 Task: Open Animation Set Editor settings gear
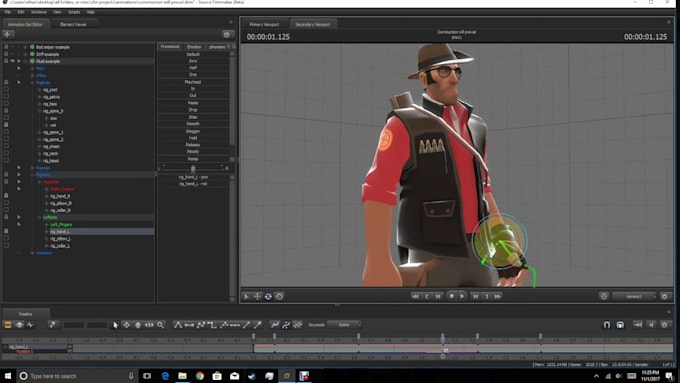(x=226, y=34)
